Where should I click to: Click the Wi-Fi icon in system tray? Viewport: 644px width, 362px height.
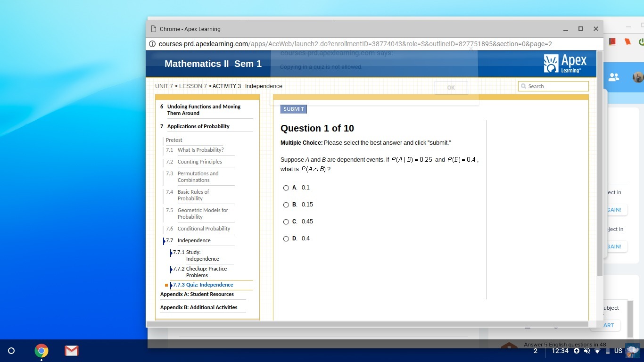[x=597, y=351]
